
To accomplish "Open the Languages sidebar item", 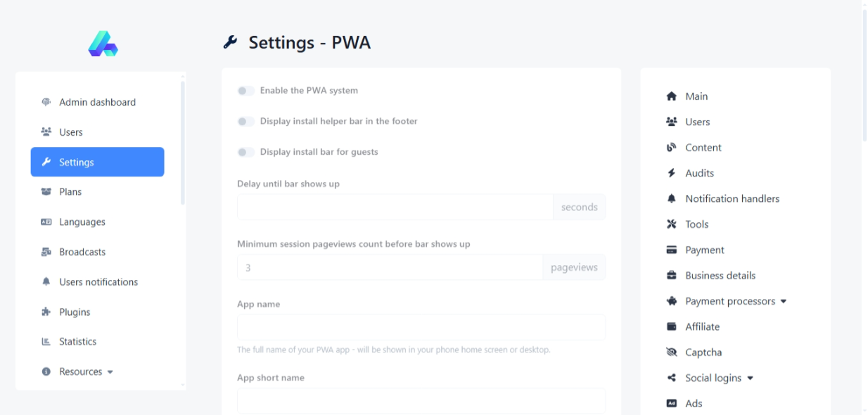I will click(82, 222).
